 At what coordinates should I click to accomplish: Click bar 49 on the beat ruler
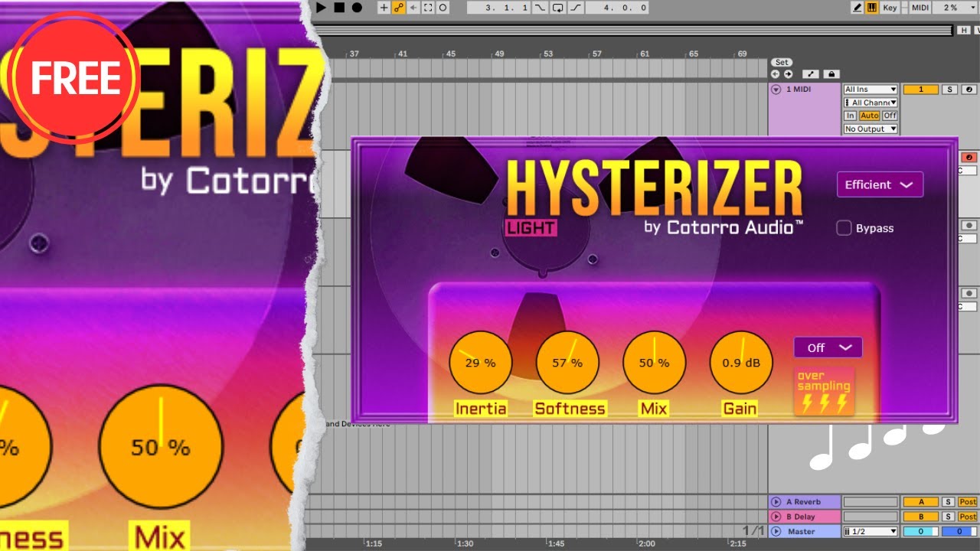pos(499,54)
